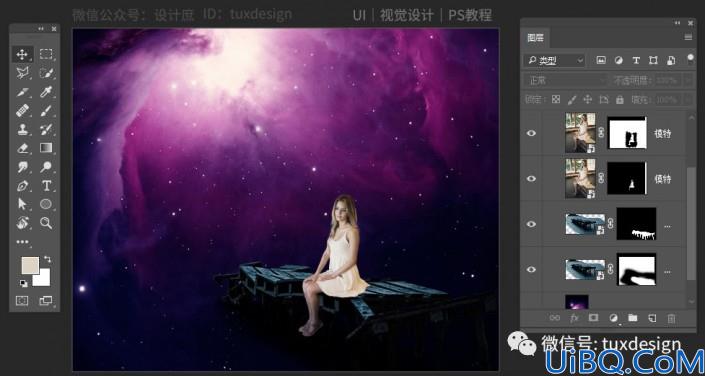Screen dimensions: 705x376
Task: Select the Eraser tool
Action: [22, 148]
